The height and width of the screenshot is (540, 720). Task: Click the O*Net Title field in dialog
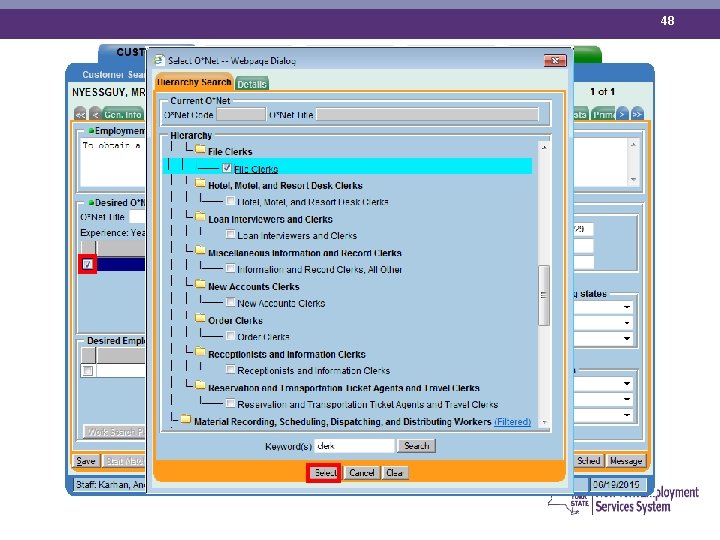(427, 114)
